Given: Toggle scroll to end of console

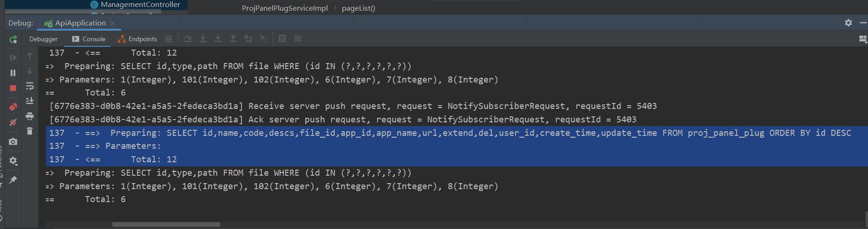Looking at the screenshot, I should point(30,101).
